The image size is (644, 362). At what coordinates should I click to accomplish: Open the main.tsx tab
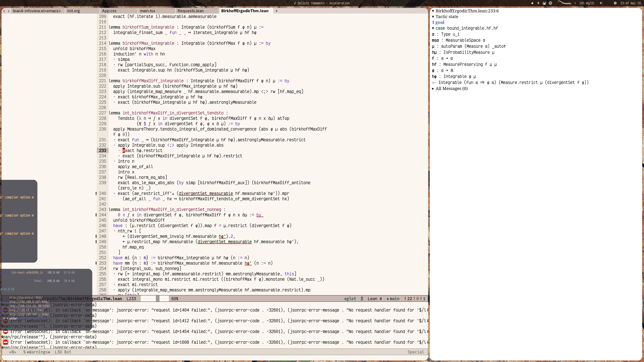(147, 11)
